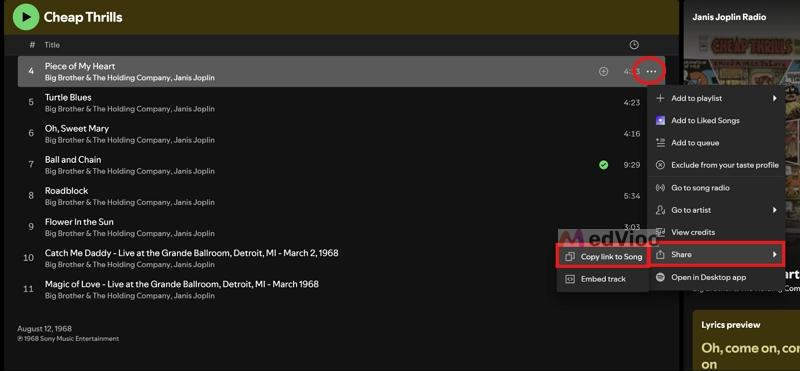Image resolution: width=800 pixels, height=371 pixels.
Task: Click the Share upload icon
Action: click(660, 254)
